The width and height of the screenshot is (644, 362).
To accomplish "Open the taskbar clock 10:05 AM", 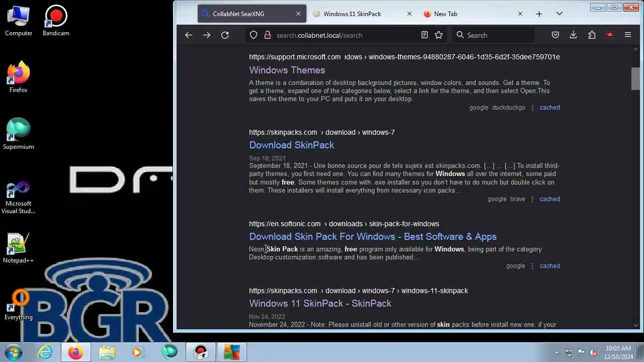I will click(618, 352).
